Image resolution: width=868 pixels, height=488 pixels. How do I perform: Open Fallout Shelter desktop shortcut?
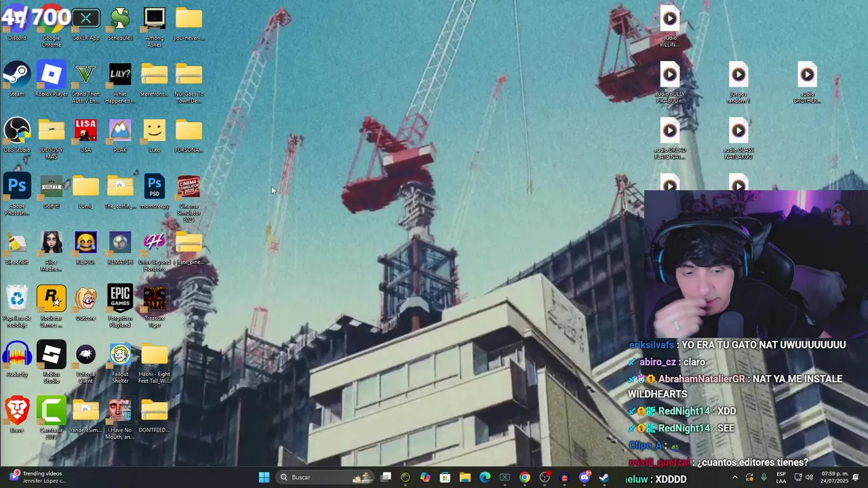click(120, 363)
